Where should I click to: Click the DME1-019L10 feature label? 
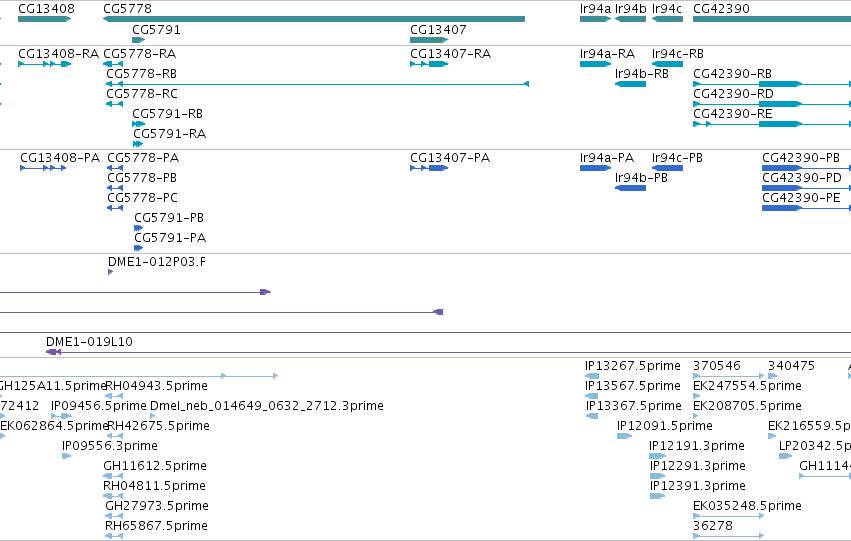[89, 342]
